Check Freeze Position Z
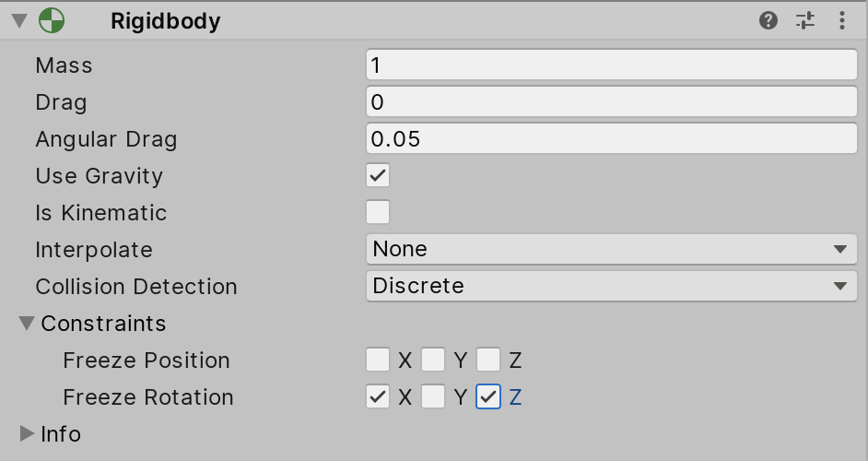Image resolution: width=868 pixels, height=461 pixels. (x=488, y=360)
